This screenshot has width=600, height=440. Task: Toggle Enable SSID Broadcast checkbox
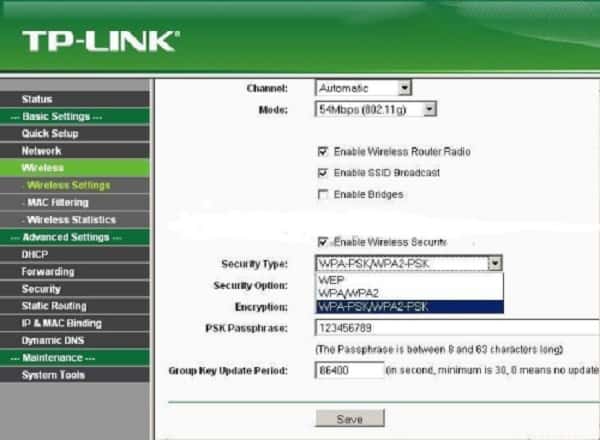(x=323, y=173)
